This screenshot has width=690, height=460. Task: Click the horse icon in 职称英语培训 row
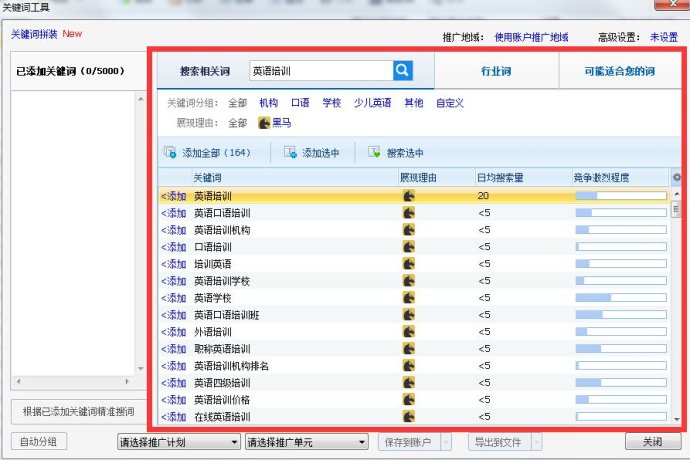408,349
